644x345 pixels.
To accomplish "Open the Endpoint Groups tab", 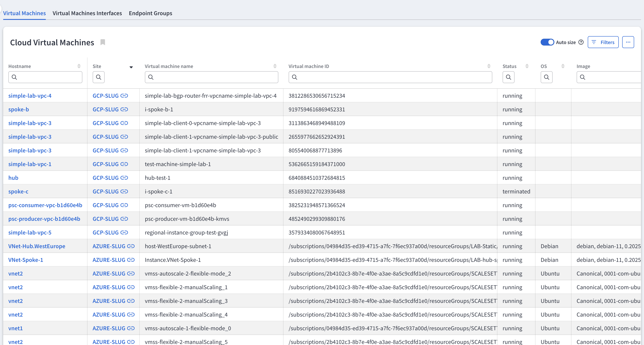I will coord(150,13).
